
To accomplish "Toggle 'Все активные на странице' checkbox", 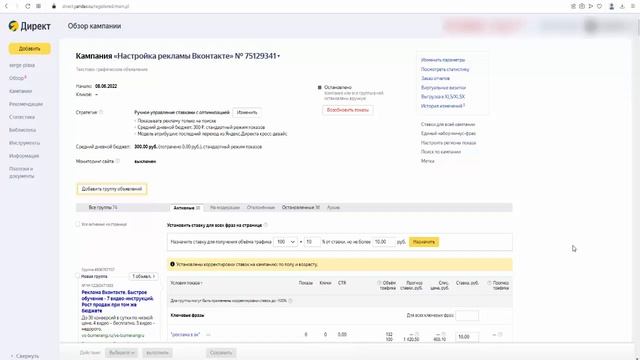I will tap(78, 224).
